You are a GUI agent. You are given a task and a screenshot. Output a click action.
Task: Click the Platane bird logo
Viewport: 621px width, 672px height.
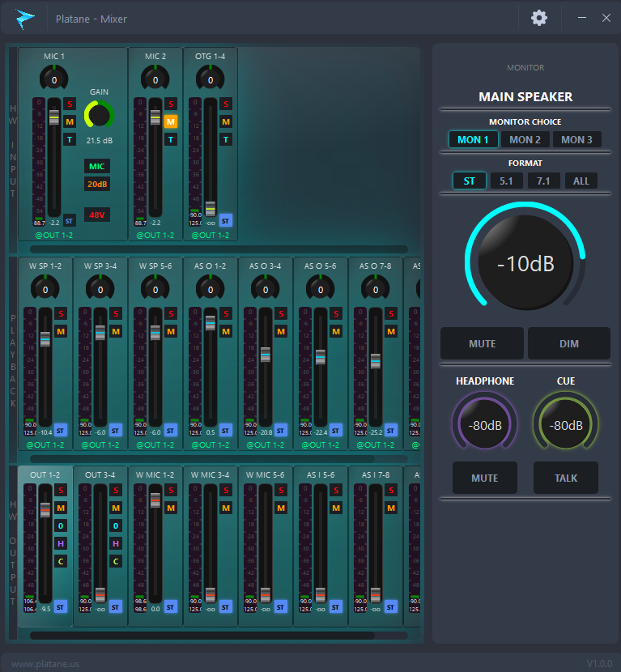coord(25,19)
